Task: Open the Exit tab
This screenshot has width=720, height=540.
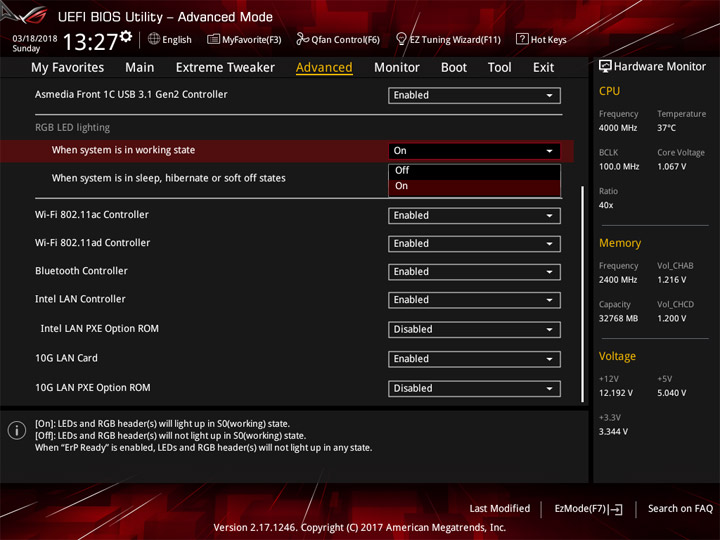Action: coord(543,68)
